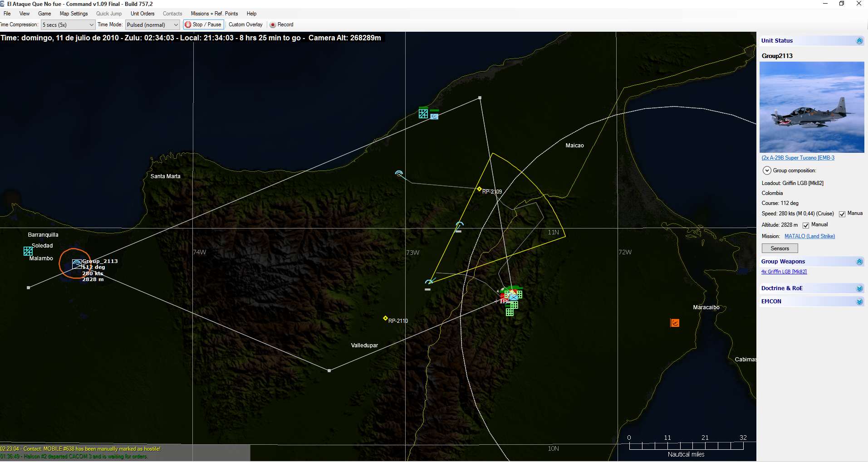Viewport: 868px width, 462px height.
Task: Select the radar unit icon west of RP-2109
Action: (x=399, y=174)
